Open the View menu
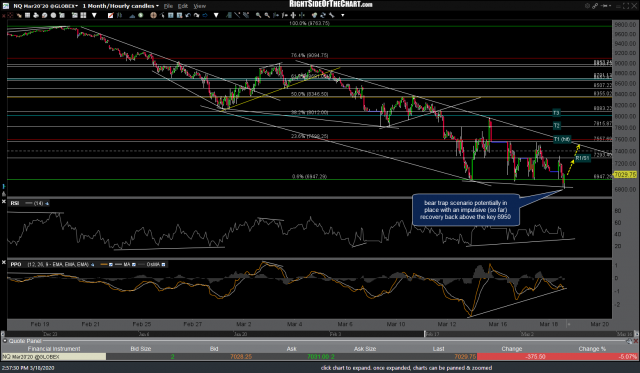The height and width of the screenshot is (373, 640). pos(199,6)
